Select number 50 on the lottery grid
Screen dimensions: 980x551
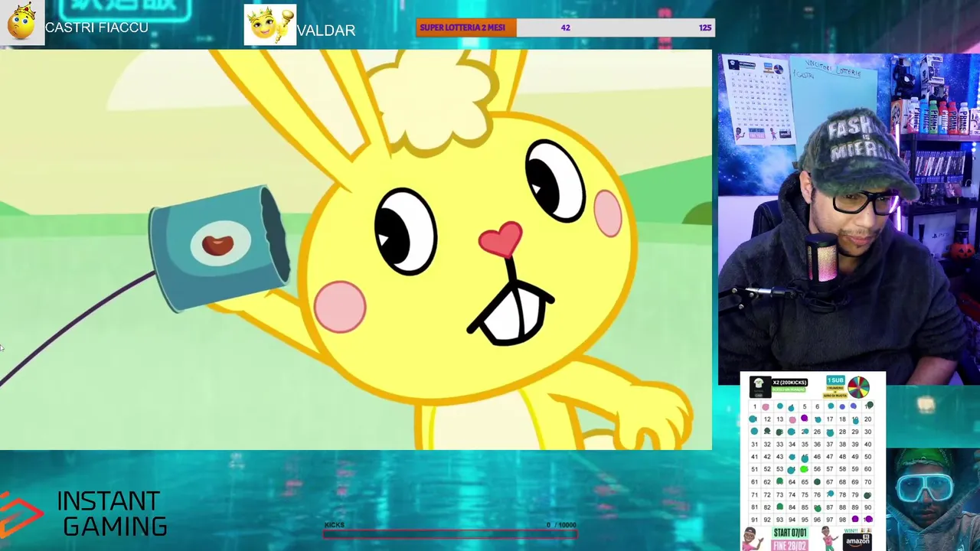tap(867, 457)
